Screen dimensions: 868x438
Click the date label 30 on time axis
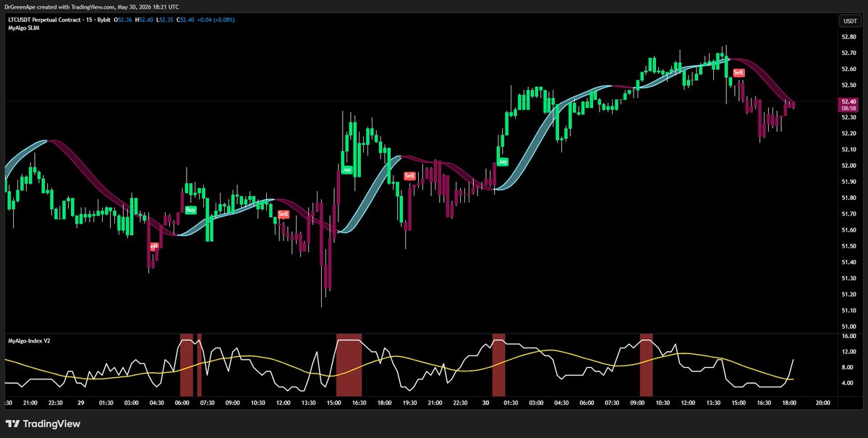pyautogui.click(x=486, y=402)
